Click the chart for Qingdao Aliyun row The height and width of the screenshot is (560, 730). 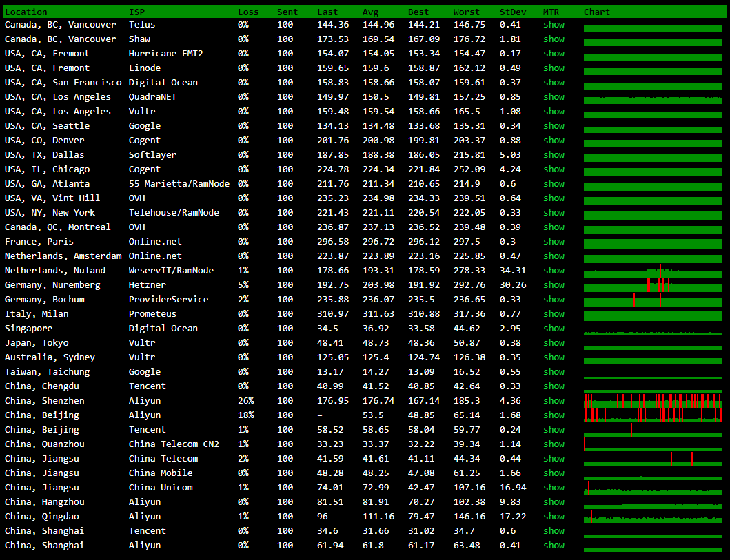pyautogui.click(x=652, y=517)
